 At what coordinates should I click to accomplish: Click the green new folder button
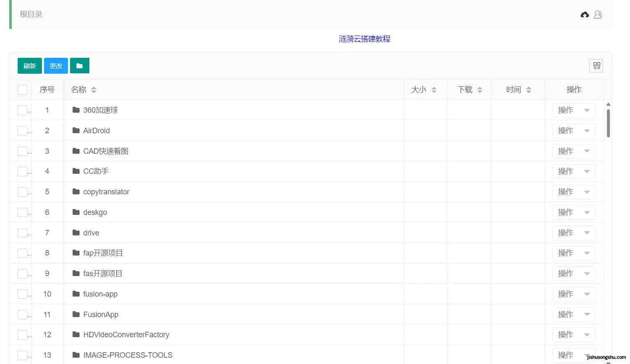(80, 66)
